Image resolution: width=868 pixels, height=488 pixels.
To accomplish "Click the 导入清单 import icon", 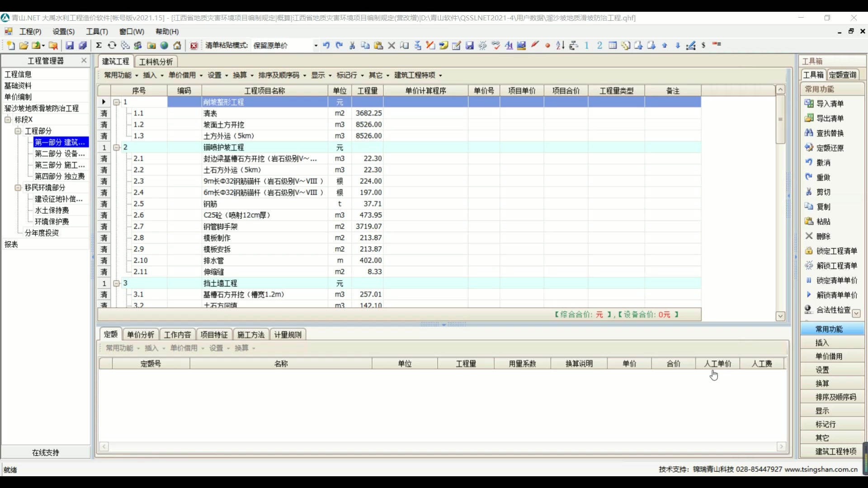I will coord(809,103).
